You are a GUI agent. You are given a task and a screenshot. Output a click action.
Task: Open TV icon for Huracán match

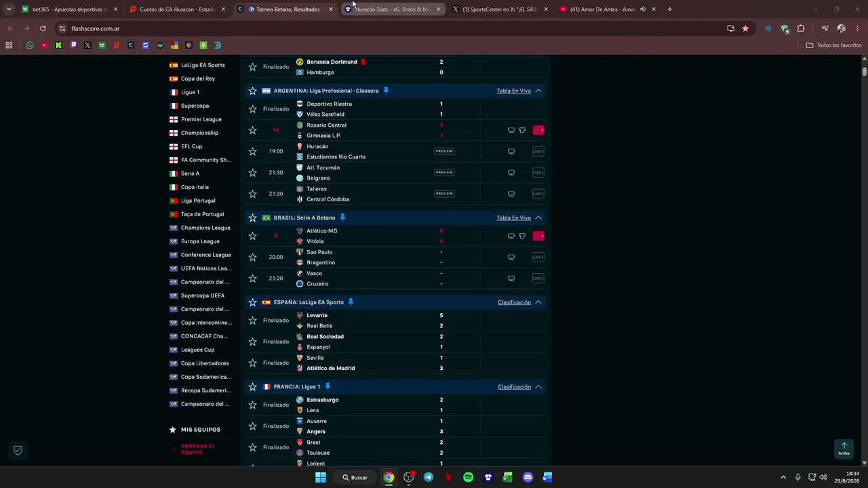pos(511,151)
